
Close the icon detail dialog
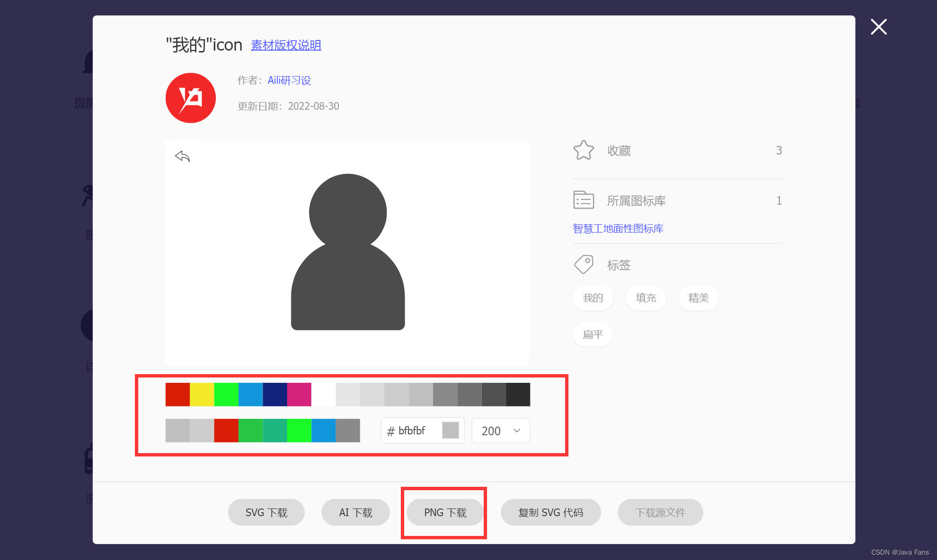pos(879,27)
